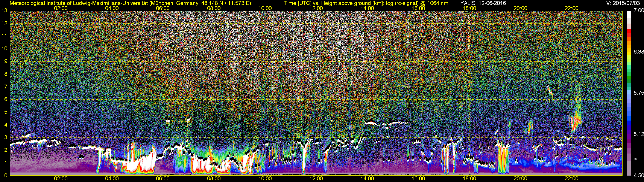The width and height of the screenshot is (644, 182).
Task: Click the 20:00 label on the top time axis
Action: pos(521,8)
